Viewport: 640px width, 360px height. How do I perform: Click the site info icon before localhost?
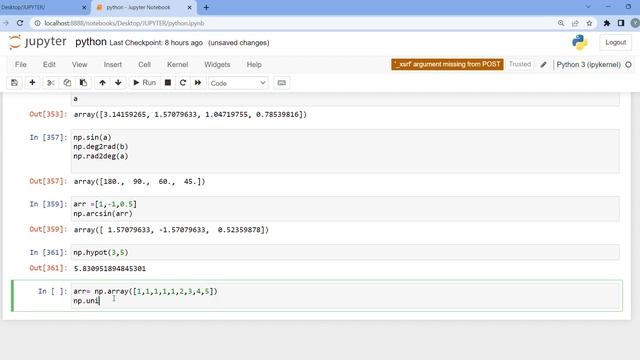pos(37,23)
